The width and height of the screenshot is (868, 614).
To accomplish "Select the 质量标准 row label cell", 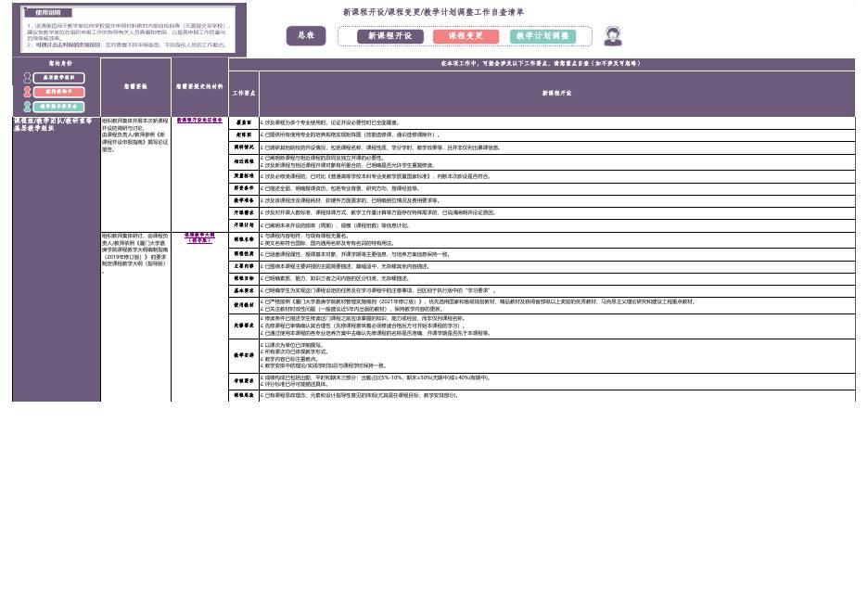I will [243, 175].
